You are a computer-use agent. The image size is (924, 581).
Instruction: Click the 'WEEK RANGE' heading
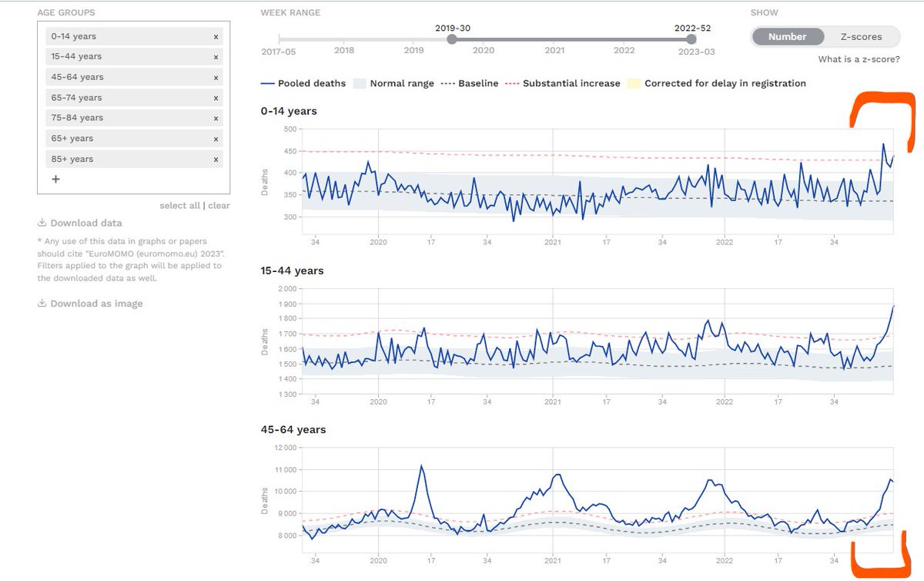(290, 13)
